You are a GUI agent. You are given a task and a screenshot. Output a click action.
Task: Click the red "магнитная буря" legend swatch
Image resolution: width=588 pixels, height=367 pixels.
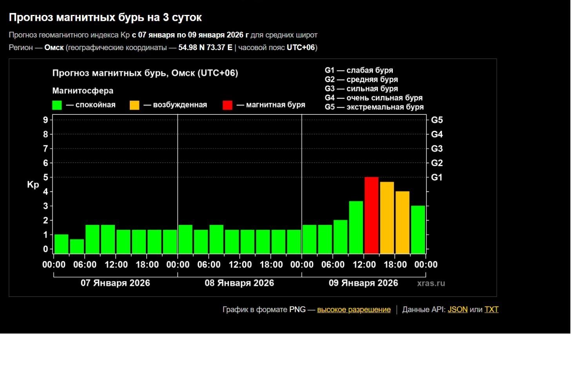pyautogui.click(x=227, y=105)
